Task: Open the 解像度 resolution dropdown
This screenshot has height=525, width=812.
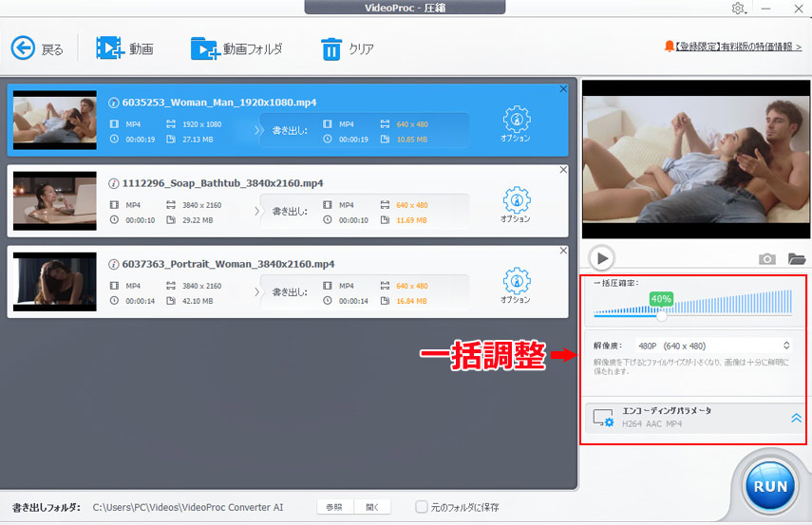Action: tap(713, 346)
